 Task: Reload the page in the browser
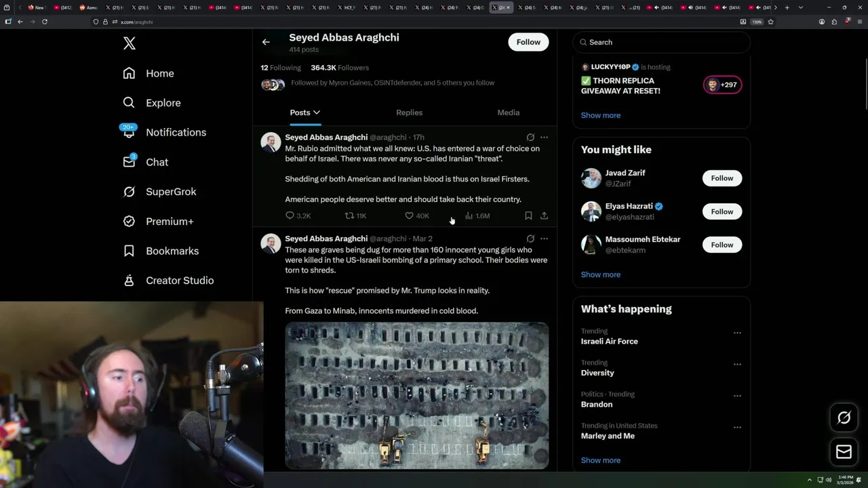pyautogui.click(x=45, y=22)
